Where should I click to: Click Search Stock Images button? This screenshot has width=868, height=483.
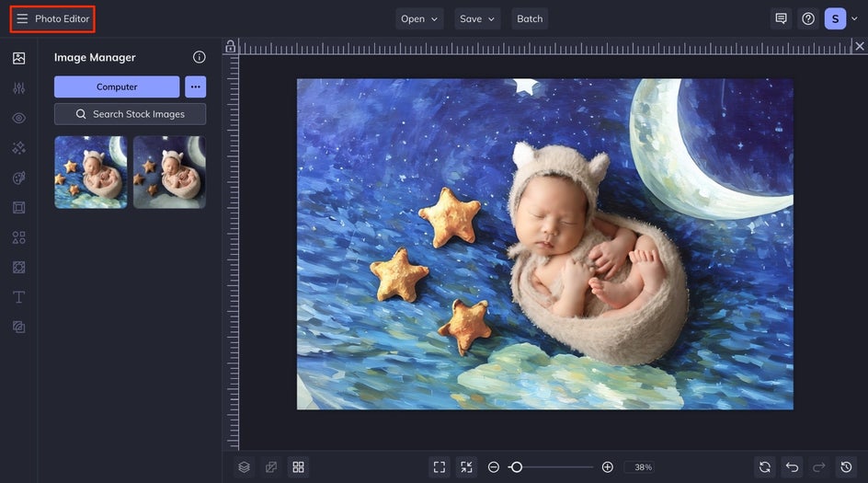point(130,114)
